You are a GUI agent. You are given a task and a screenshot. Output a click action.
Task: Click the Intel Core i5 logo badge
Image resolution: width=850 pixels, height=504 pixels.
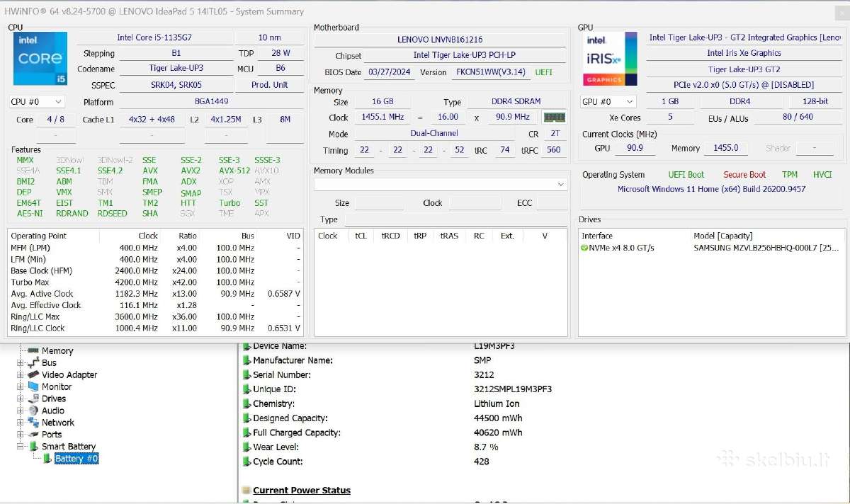(x=40, y=59)
